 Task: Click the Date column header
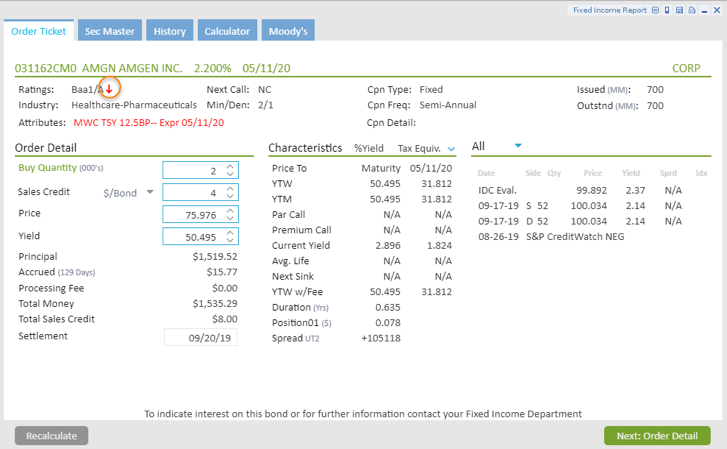[486, 173]
